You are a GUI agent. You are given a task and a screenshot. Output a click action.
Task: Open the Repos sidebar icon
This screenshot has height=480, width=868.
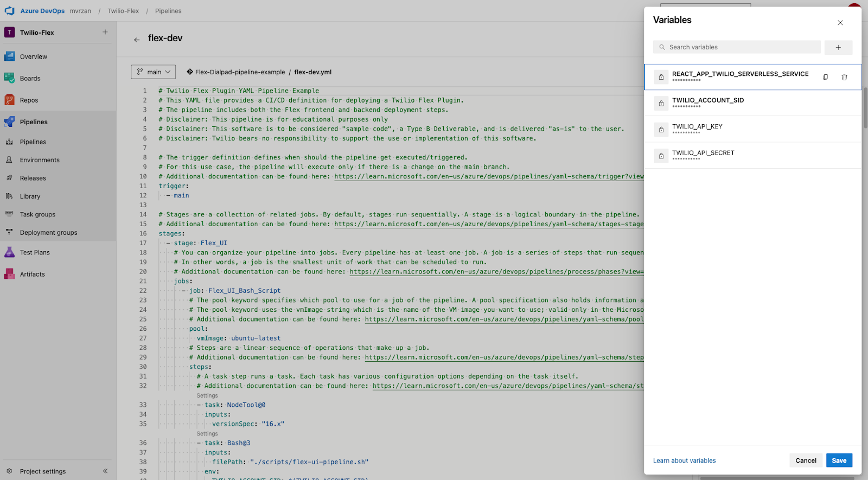tap(9, 100)
